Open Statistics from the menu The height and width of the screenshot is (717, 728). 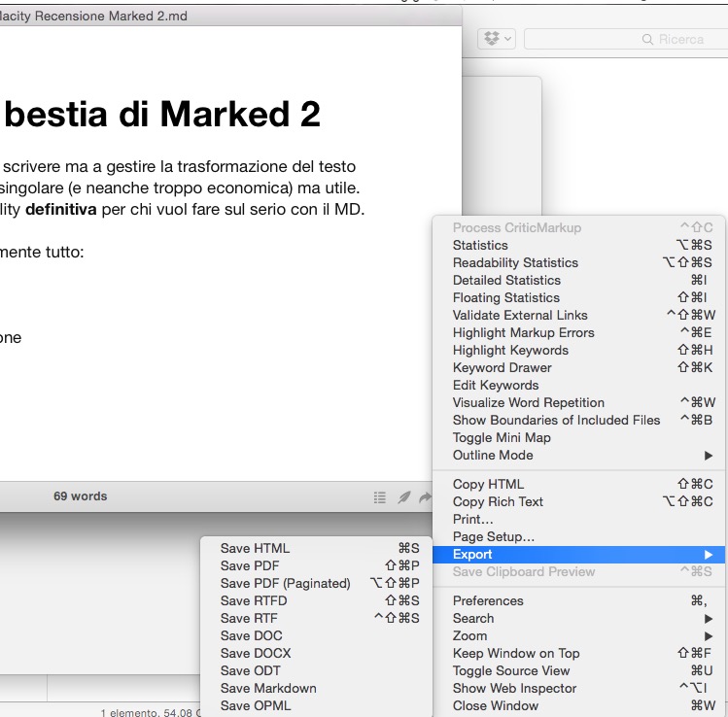coord(578,245)
